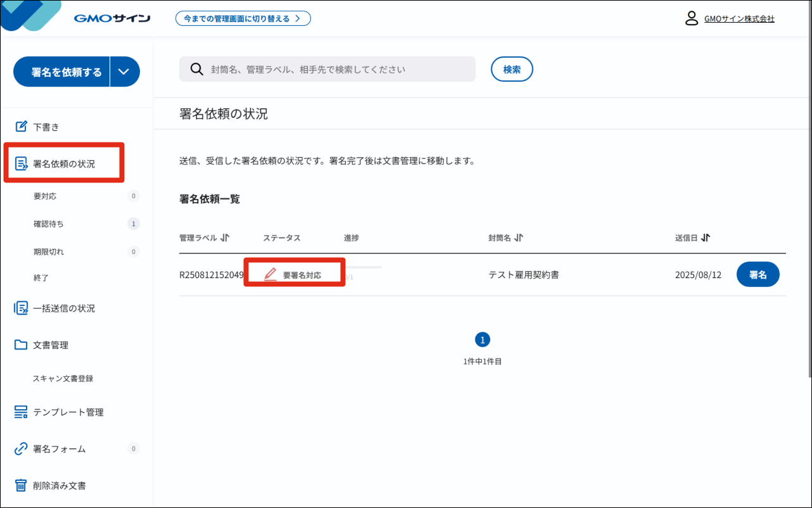Click the pencil icon beside 下書き
The width and height of the screenshot is (812, 508).
click(x=22, y=127)
